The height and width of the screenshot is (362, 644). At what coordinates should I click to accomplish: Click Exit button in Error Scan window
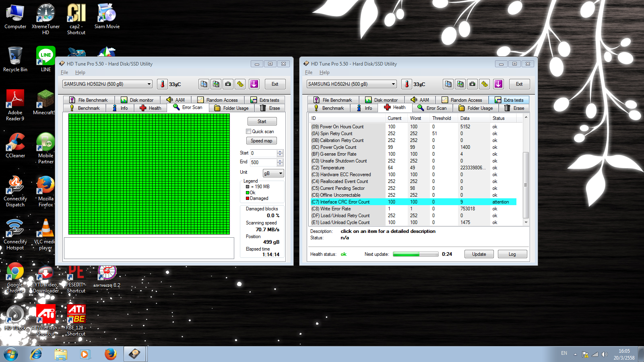click(275, 84)
